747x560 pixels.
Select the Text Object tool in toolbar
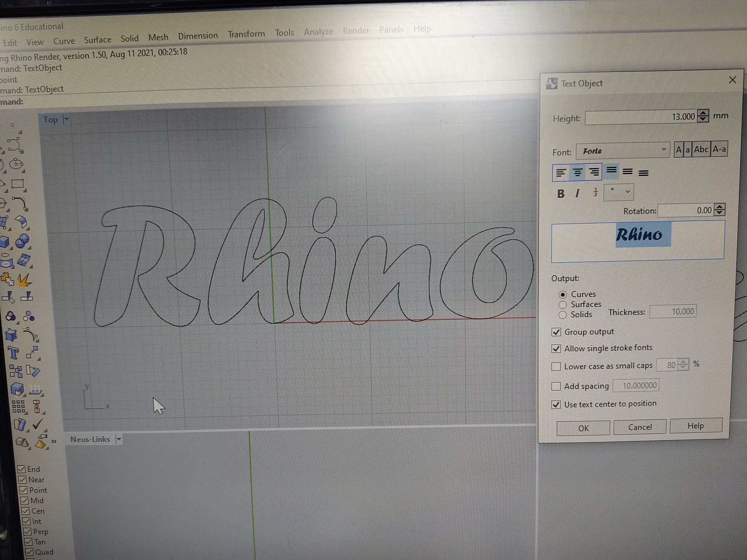click(x=13, y=353)
